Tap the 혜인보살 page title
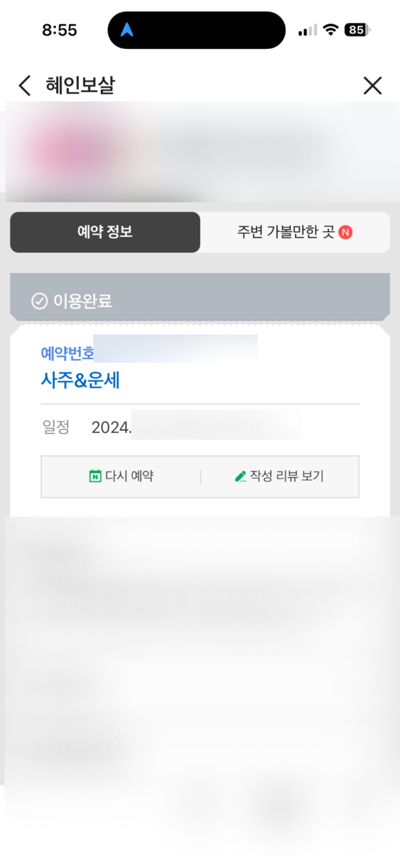Screen dimensions: 400x868 [x=80, y=85]
